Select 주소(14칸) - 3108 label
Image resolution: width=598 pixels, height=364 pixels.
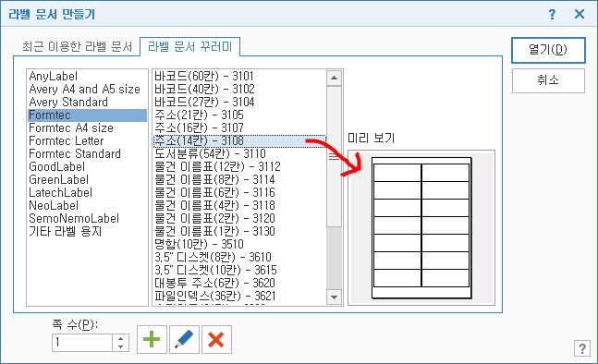(x=239, y=141)
